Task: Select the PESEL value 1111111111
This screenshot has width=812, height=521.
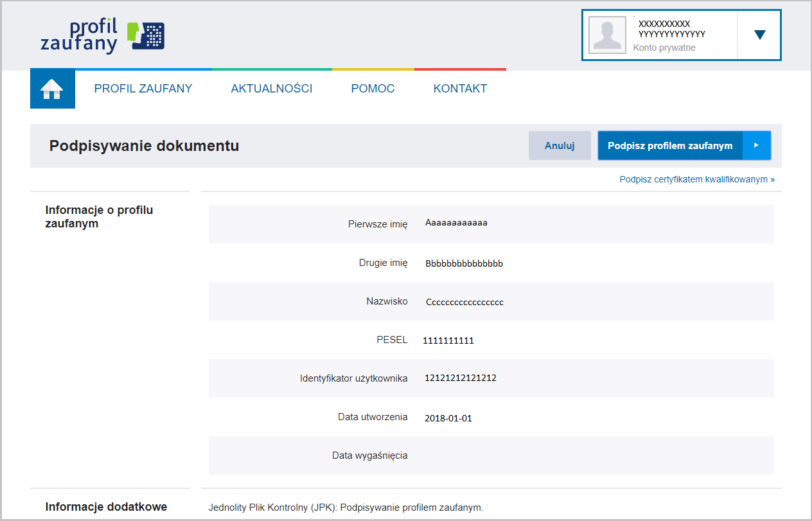Action: tap(448, 340)
